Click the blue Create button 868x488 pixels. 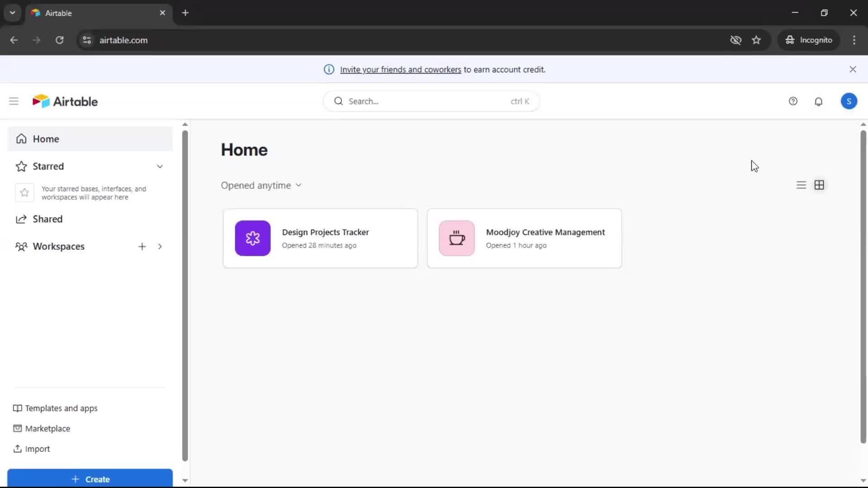pos(90,479)
